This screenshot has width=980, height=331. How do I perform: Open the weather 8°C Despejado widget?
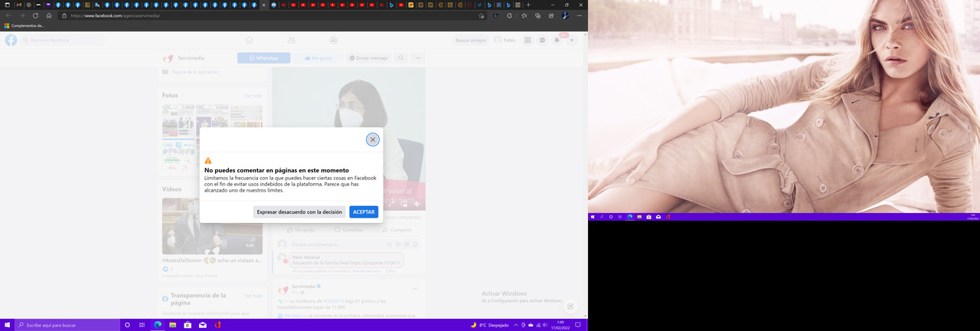coord(490,325)
